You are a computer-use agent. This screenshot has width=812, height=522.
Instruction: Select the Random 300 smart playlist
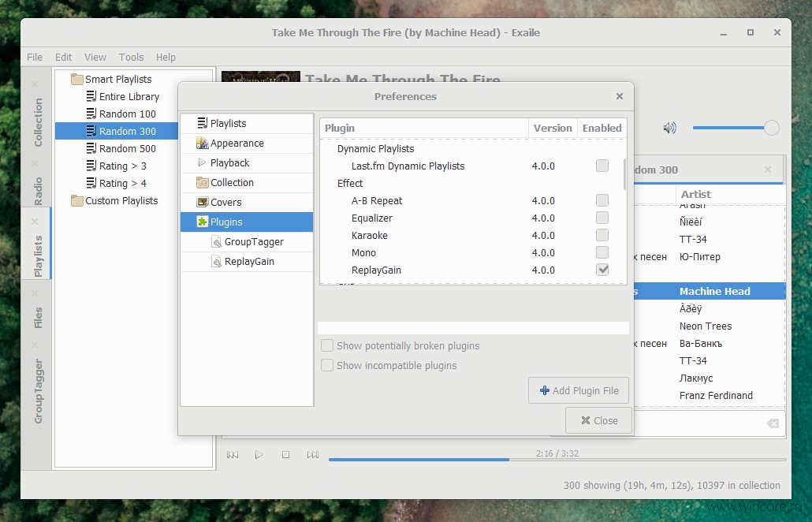[x=117, y=131]
